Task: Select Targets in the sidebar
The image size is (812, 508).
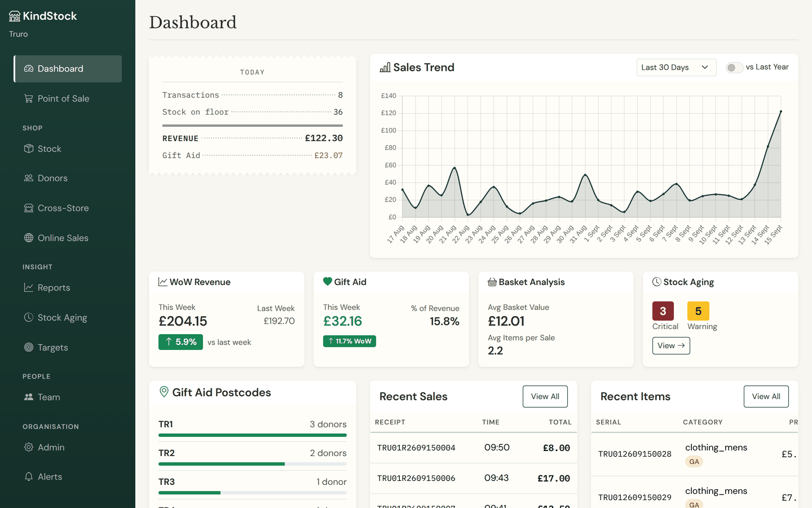Action: (68, 347)
